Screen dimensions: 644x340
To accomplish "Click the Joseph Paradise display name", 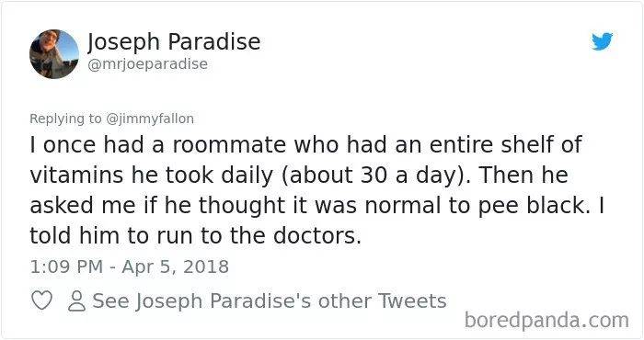I will (174, 42).
